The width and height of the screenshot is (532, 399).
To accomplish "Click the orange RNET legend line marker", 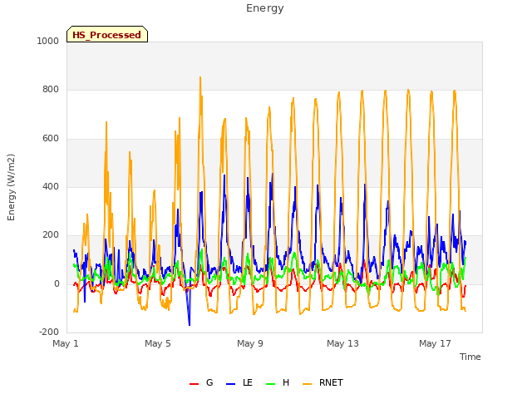I will point(307,384).
